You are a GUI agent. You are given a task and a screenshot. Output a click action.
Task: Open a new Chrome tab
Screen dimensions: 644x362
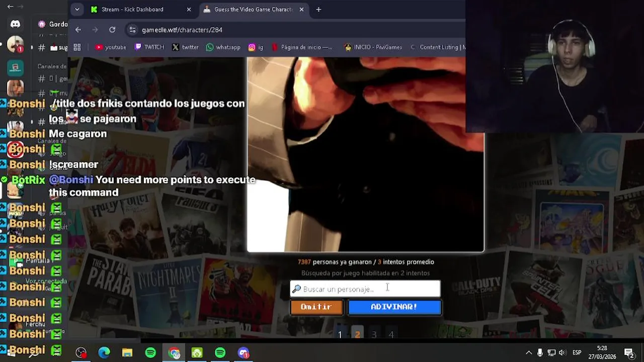click(x=318, y=9)
